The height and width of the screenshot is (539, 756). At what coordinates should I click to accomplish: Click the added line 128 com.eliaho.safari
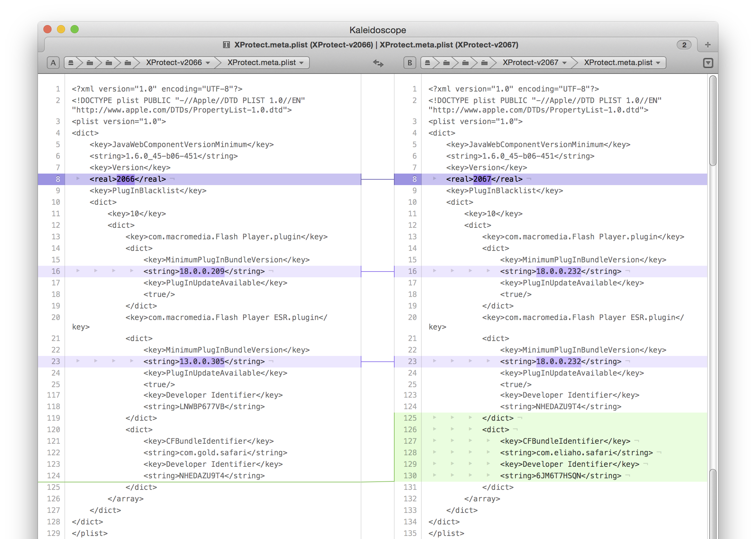(576, 453)
